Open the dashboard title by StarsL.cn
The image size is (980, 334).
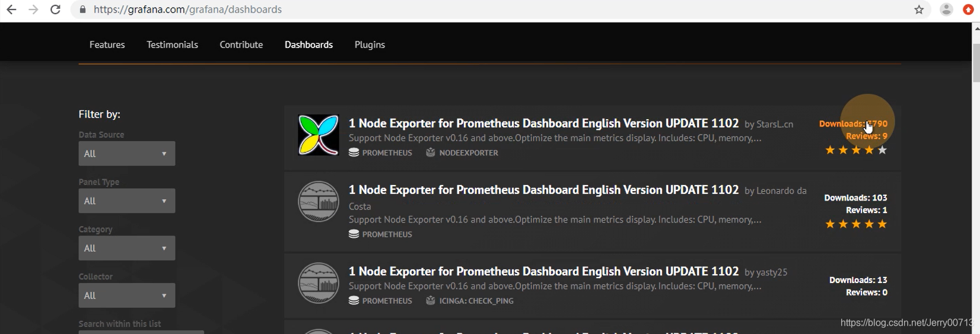pyautogui.click(x=543, y=123)
